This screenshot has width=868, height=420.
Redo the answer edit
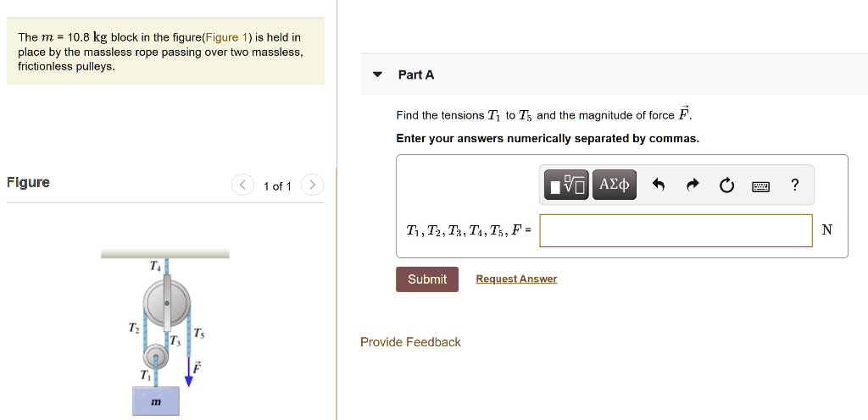(x=691, y=185)
